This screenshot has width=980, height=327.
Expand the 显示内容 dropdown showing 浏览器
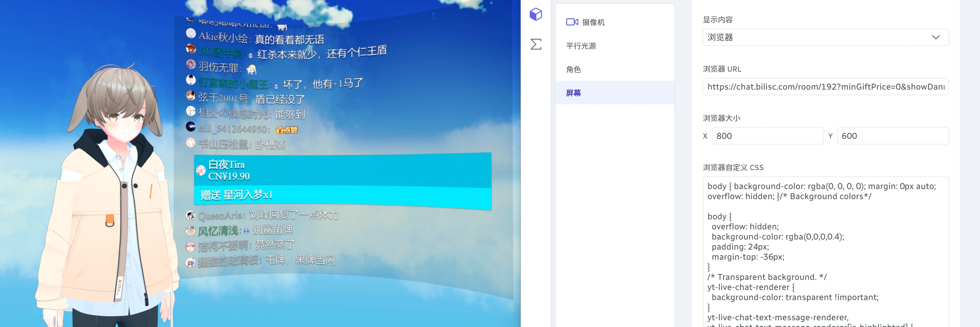point(825,37)
